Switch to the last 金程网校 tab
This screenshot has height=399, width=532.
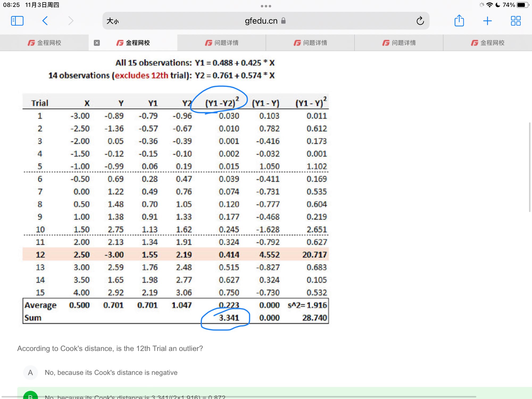487,43
